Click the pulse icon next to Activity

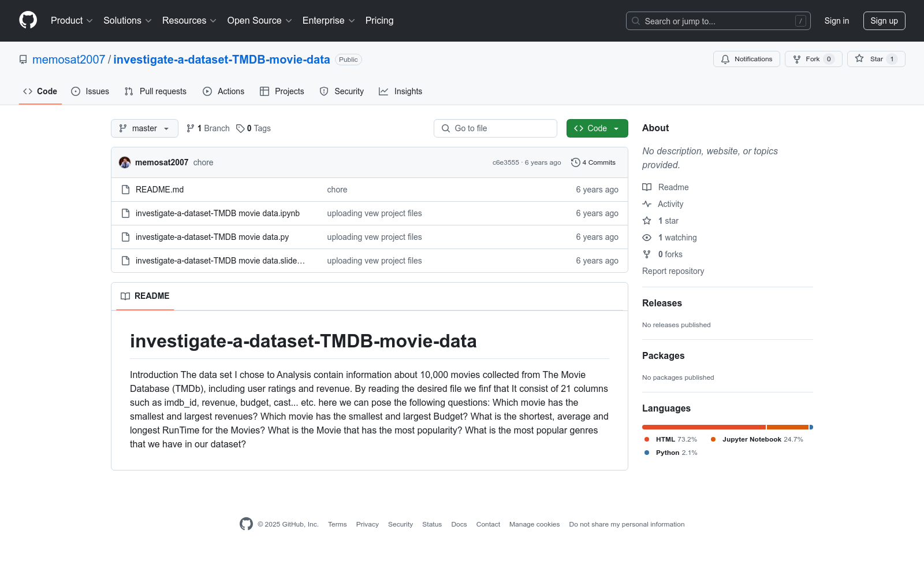click(647, 204)
